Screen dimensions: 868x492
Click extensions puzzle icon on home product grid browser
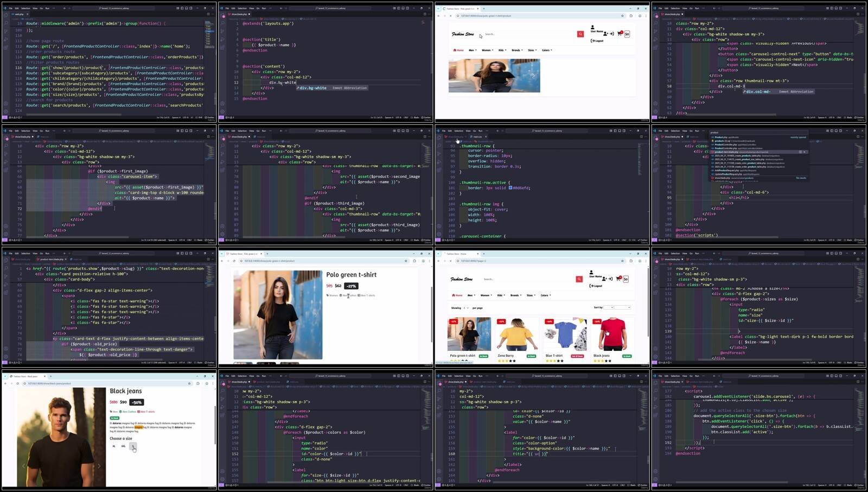[x=630, y=261]
